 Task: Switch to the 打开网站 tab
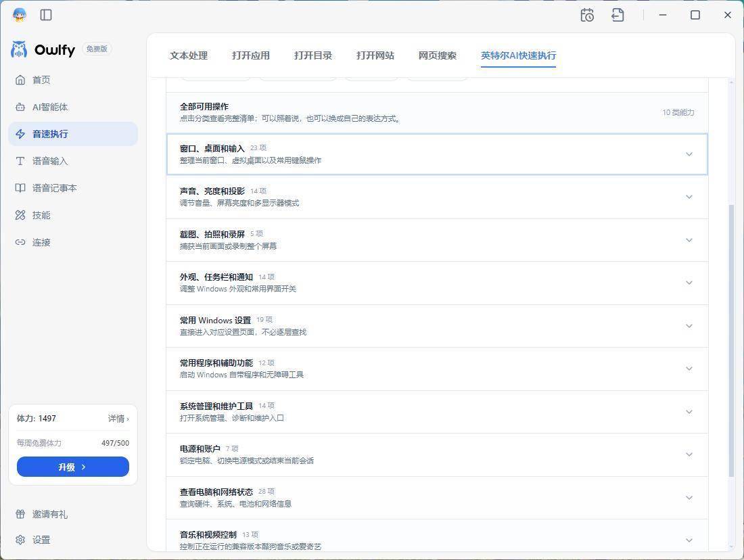tap(375, 55)
